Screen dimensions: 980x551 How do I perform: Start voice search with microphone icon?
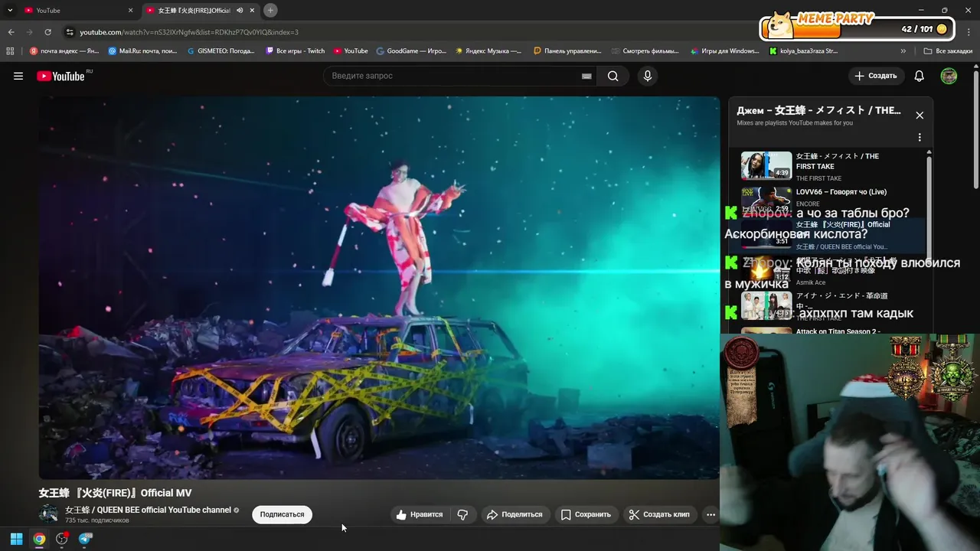(647, 76)
